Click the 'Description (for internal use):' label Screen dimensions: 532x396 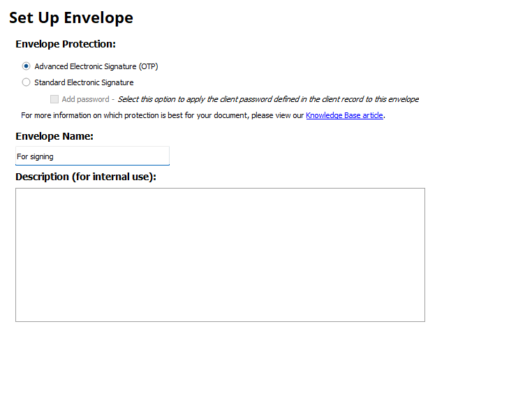tap(86, 177)
